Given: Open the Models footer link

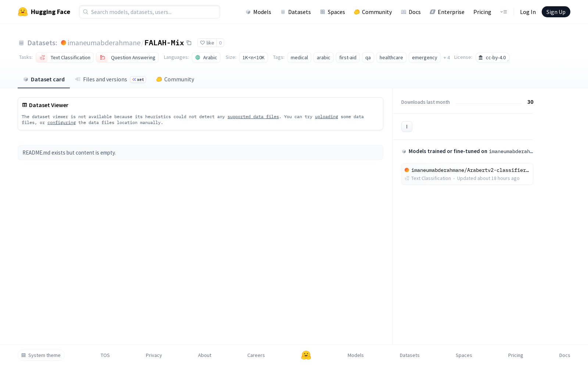Looking at the screenshot, I should pos(356,355).
